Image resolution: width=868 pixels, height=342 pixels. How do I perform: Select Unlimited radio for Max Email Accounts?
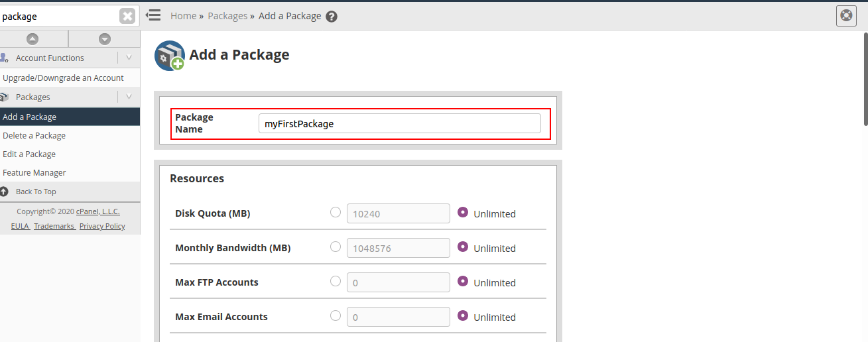(x=463, y=315)
